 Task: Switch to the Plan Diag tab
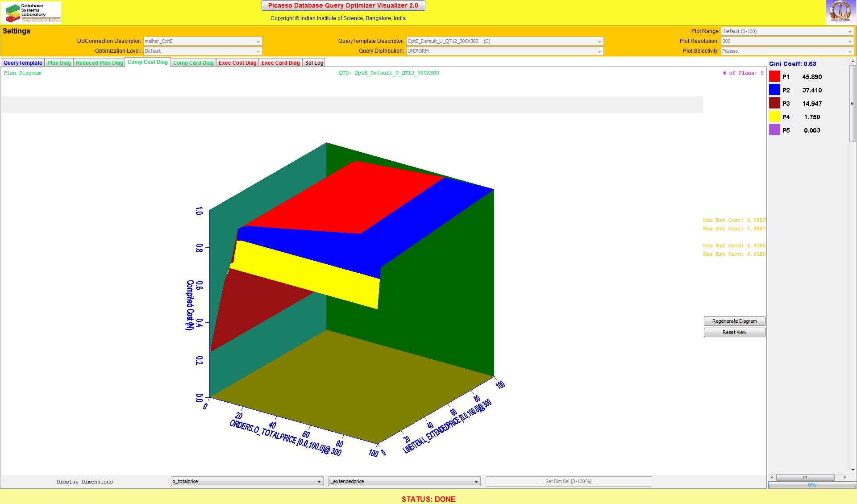(59, 63)
